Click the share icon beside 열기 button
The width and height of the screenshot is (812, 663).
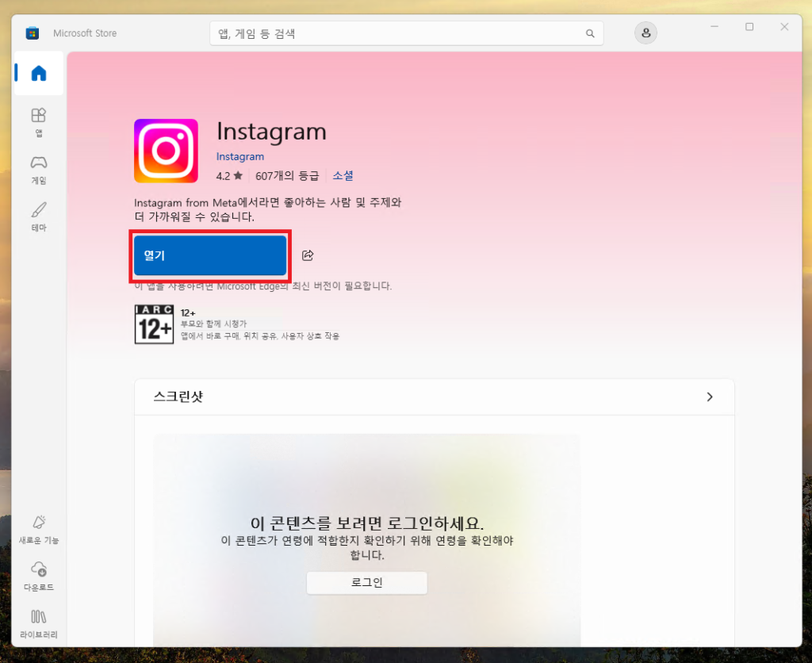pos(308,255)
